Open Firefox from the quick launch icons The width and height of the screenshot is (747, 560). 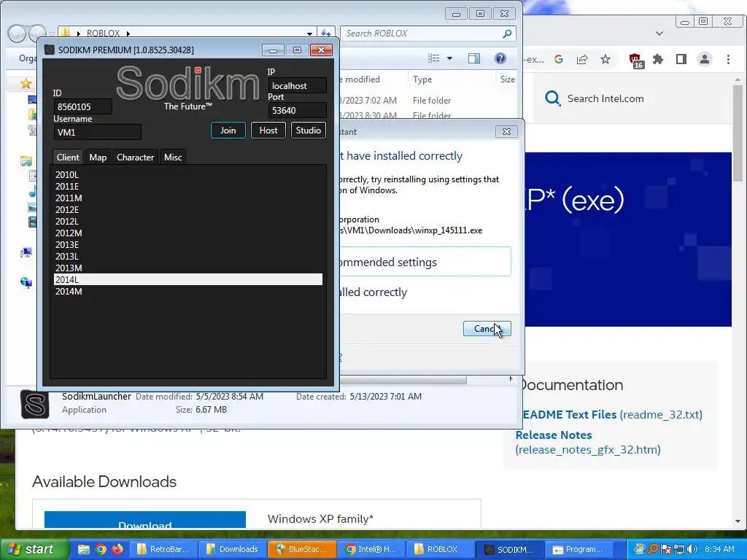tap(117, 550)
